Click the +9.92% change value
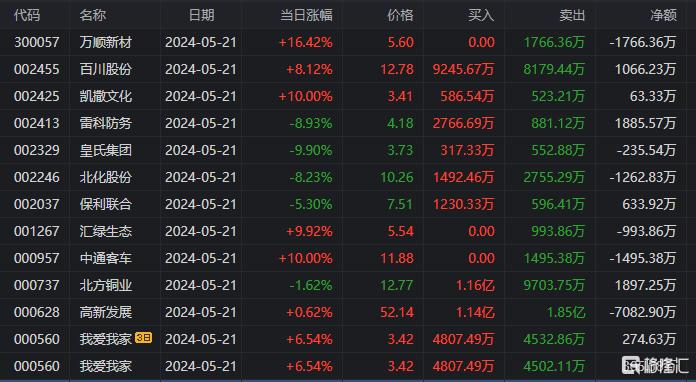 [x=309, y=231]
